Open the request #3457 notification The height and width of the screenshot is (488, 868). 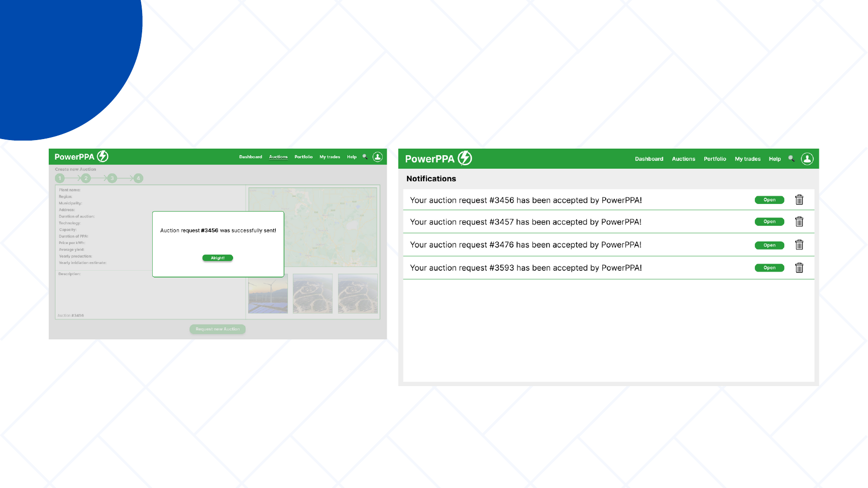[x=769, y=221]
